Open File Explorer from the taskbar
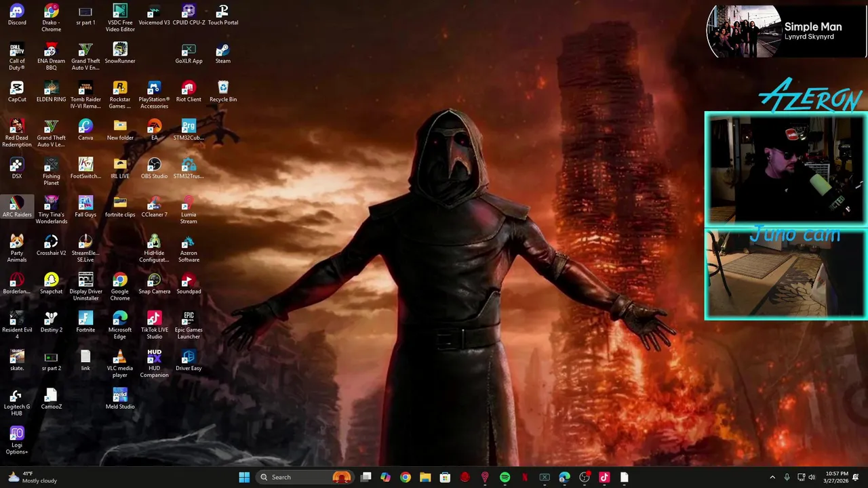 425,477
